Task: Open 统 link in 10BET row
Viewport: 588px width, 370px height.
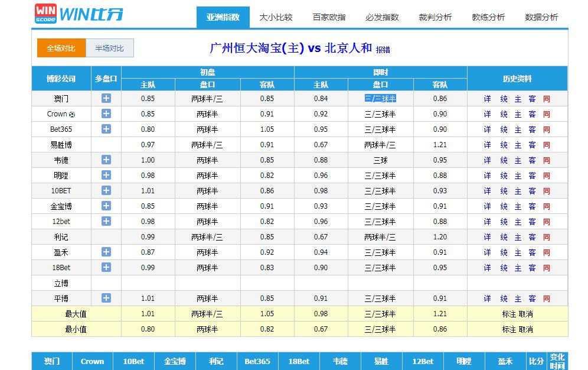Action: click(x=504, y=191)
